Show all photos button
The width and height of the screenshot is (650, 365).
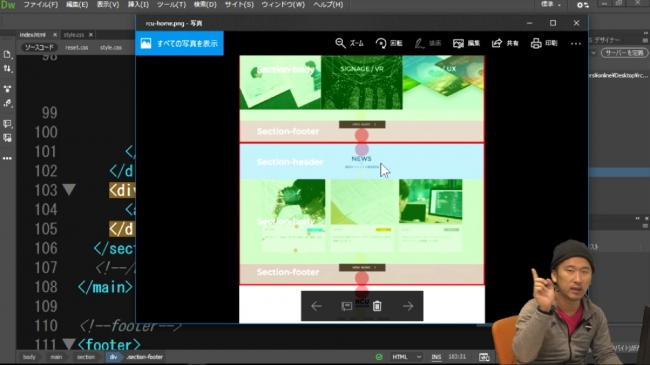pyautogui.click(x=179, y=43)
